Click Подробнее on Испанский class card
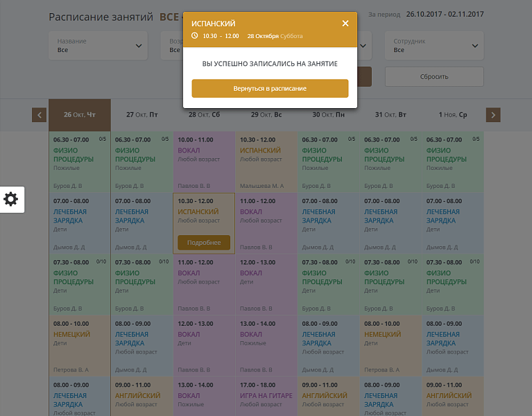Image resolution: width=532 pixels, height=416 pixels. 204,243
